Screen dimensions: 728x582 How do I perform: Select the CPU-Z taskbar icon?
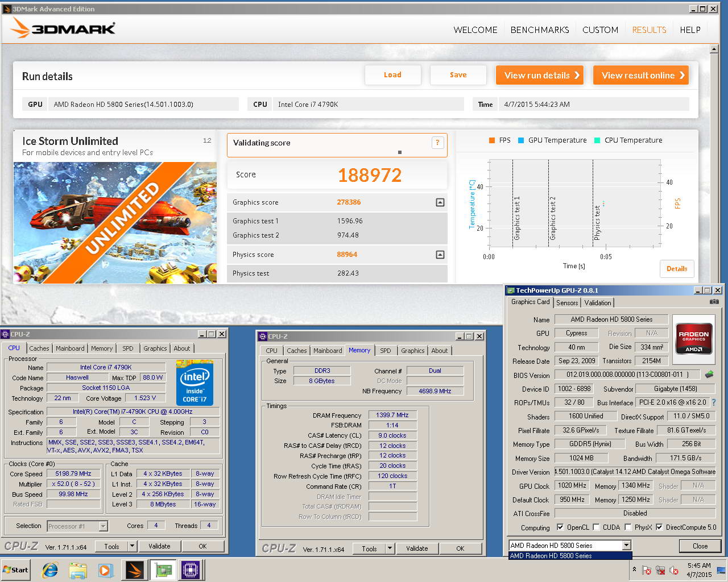tap(192, 570)
